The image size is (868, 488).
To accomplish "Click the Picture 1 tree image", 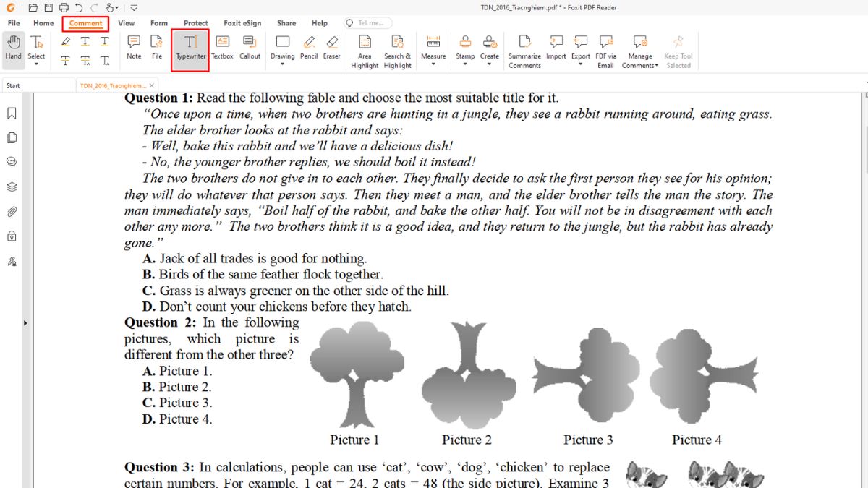I will click(356, 374).
